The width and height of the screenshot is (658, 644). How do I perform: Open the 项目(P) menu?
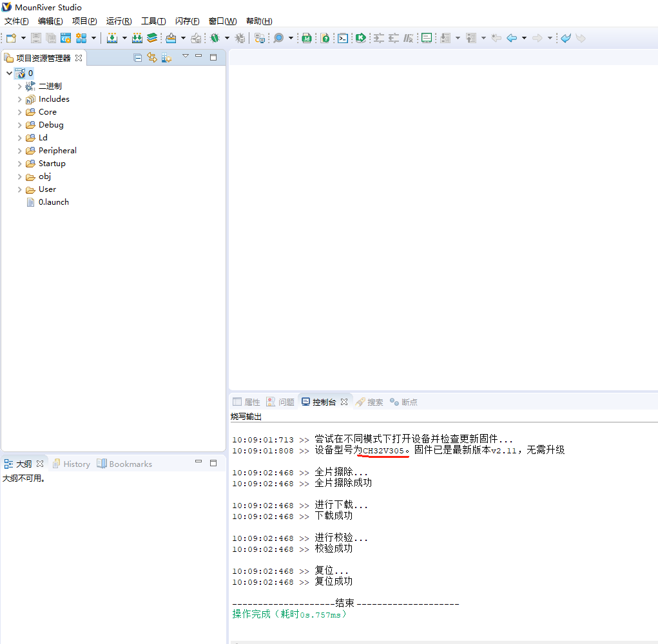click(x=84, y=21)
